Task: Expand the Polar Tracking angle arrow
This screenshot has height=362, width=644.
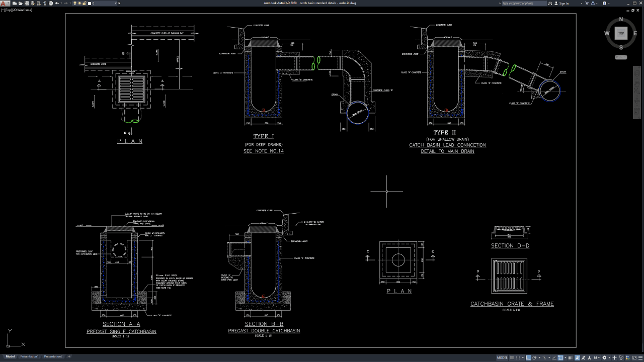Action: [539, 357]
